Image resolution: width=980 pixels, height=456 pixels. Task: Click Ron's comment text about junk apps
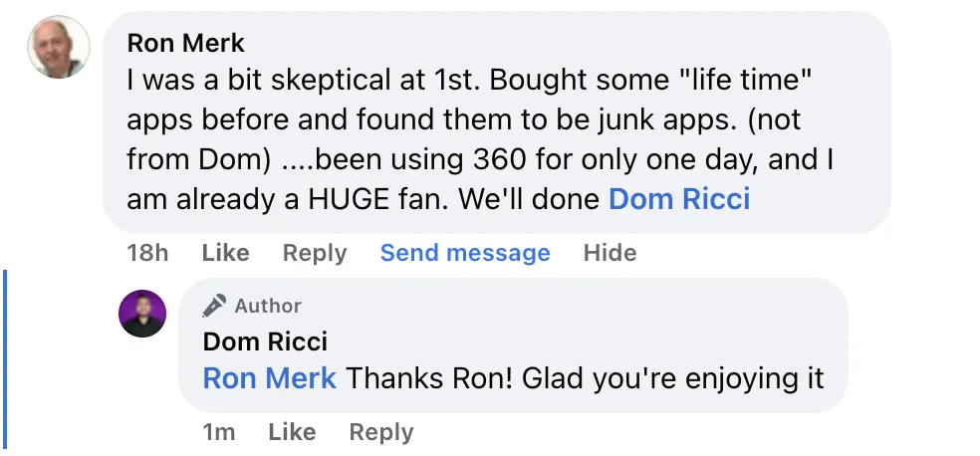[x=463, y=121]
